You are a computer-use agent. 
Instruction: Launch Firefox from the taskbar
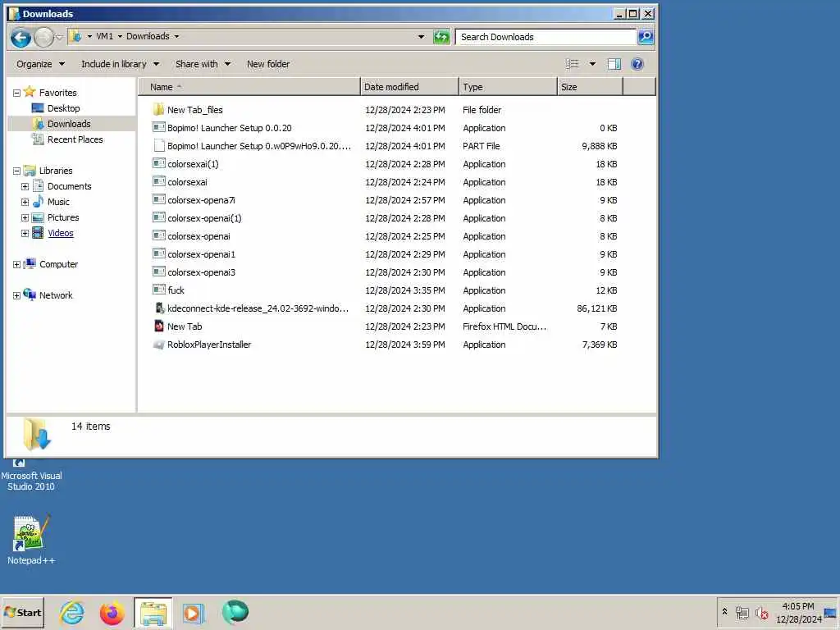[112, 612]
